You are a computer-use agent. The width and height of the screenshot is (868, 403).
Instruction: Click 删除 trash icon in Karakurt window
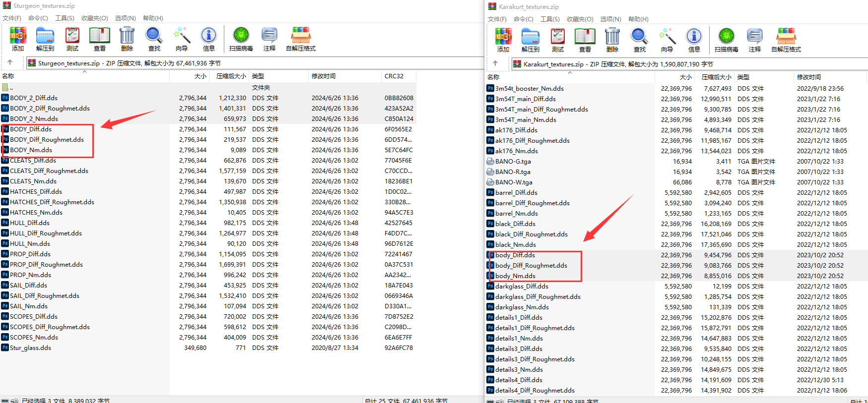pos(612,40)
